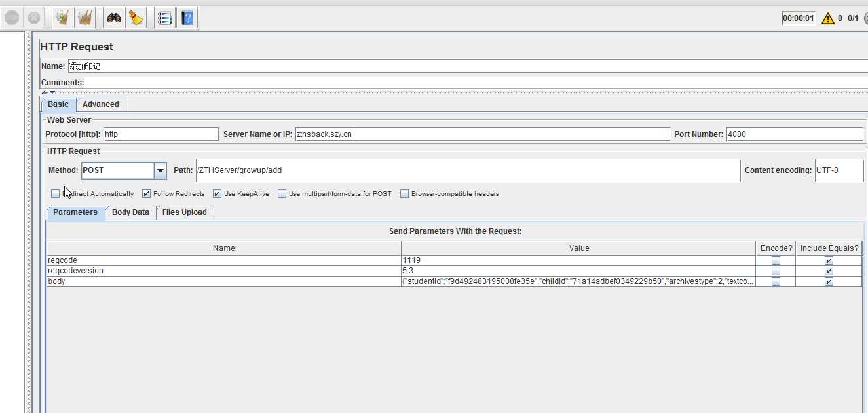Select the reqcode name cell

(224, 261)
